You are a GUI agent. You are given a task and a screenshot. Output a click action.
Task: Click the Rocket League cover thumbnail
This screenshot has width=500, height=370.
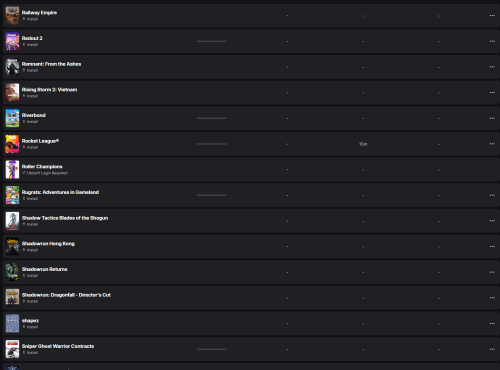pyautogui.click(x=12, y=144)
